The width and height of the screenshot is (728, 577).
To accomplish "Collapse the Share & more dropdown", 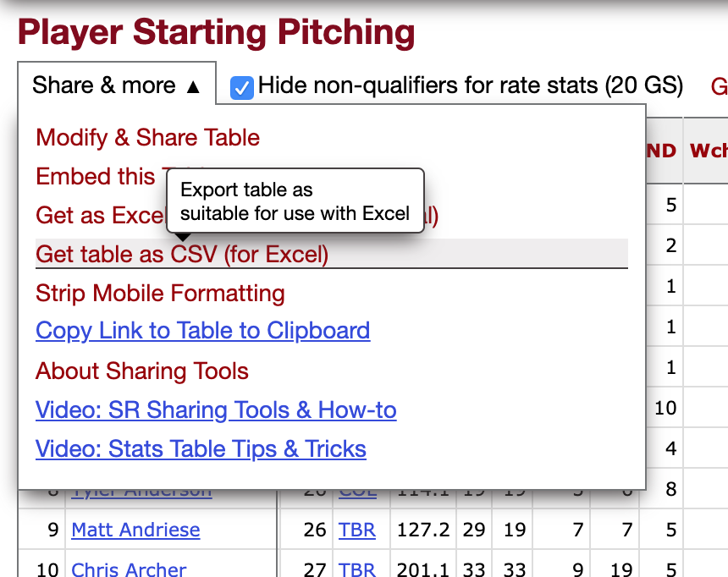I will pyautogui.click(x=117, y=85).
